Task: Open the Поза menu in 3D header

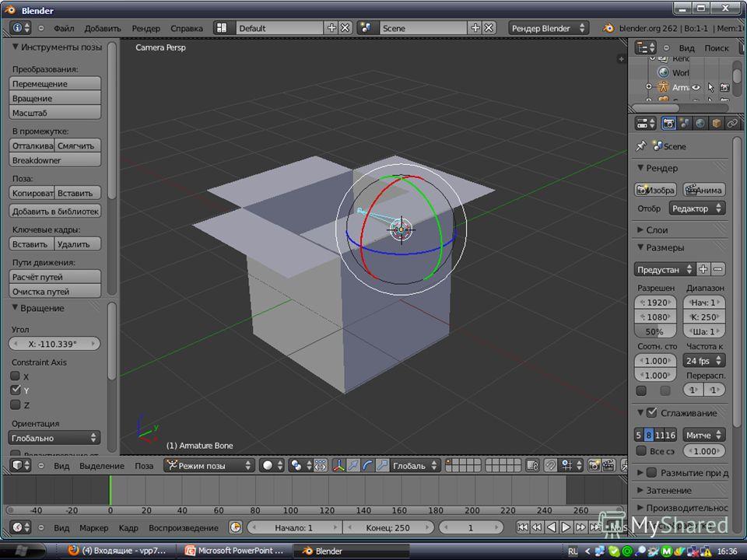Action: click(x=144, y=466)
